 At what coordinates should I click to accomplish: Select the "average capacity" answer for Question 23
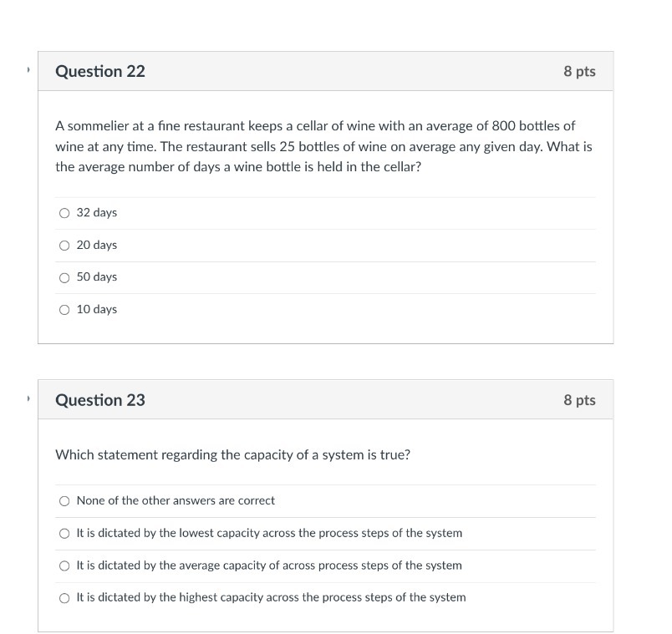pyautogui.click(x=64, y=566)
